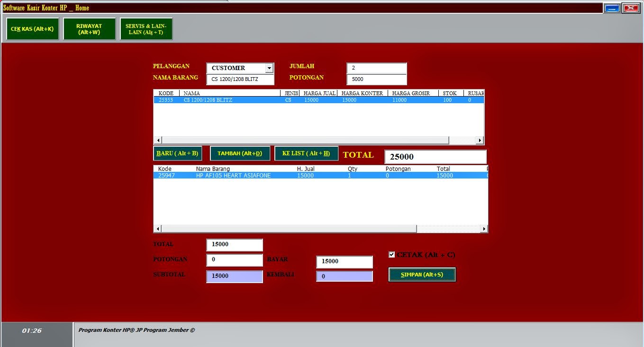This screenshot has width=644, height=347.
Task: Select the CS 1200/1208 BLITZ product row
Action: 284,100
